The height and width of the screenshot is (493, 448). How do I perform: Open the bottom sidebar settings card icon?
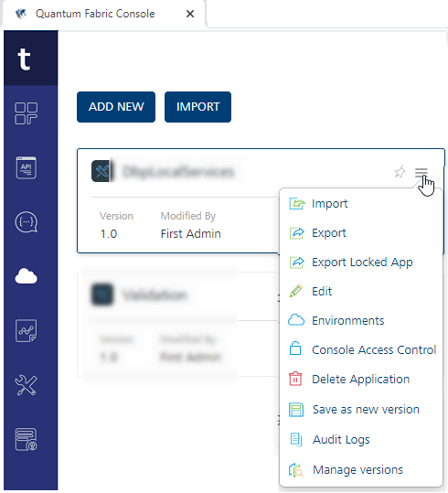click(x=27, y=439)
